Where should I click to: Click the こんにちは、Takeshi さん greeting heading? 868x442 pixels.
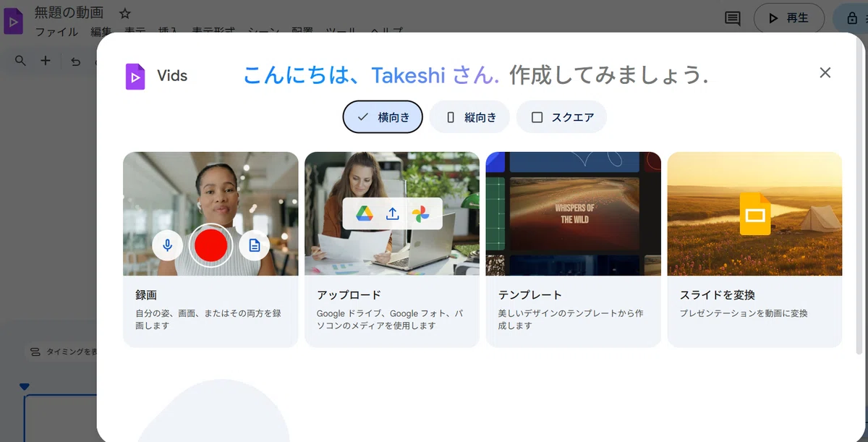371,75
